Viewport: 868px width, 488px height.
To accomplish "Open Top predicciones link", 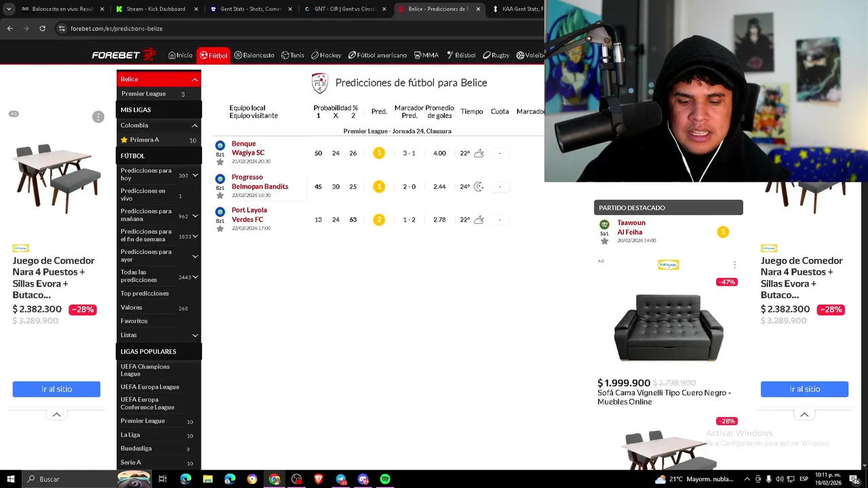I will tap(144, 293).
